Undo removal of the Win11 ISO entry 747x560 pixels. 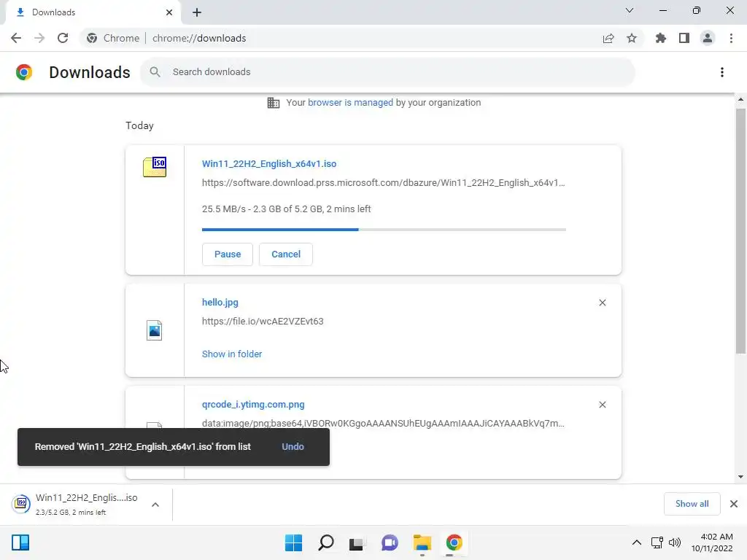[293, 447]
